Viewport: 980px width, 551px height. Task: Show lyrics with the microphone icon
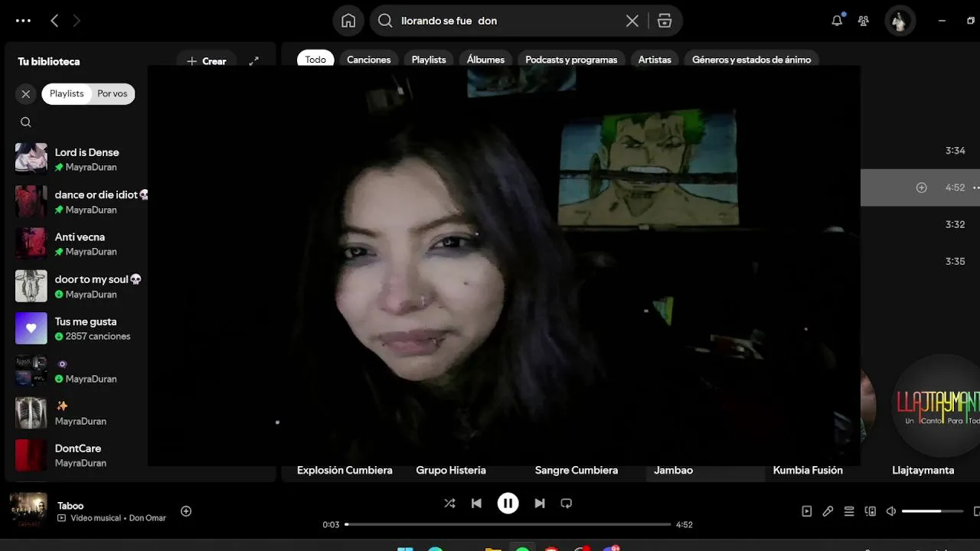click(828, 511)
